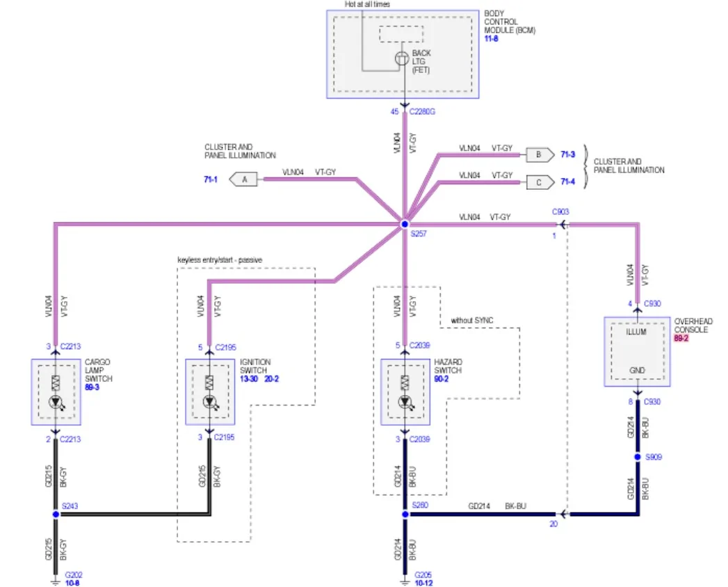Click the 'Hot at all times' note

(367, 4)
